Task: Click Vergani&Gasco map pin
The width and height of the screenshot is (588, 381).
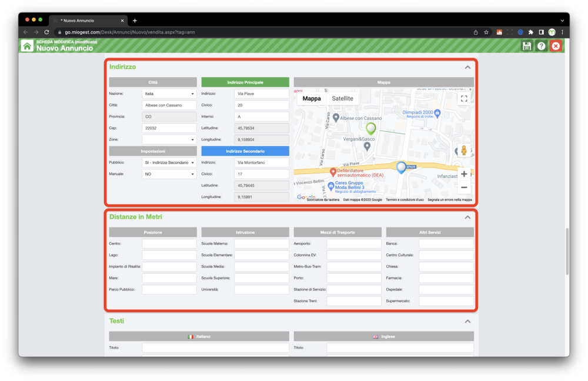Action: pos(367,146)
